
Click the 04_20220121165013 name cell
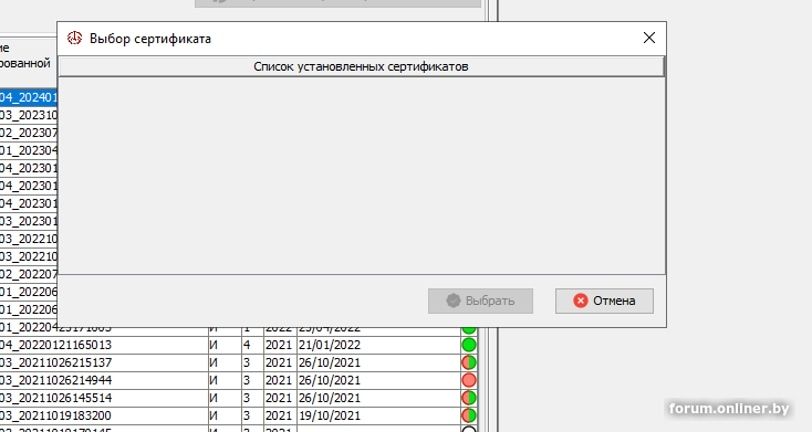pos(60,345)
